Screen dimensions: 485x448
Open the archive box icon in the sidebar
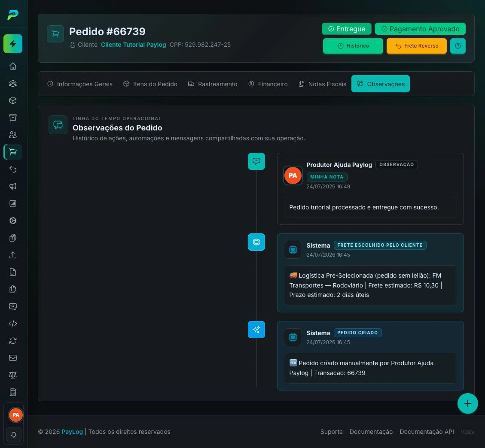pyautogui.click(x=13, y=118)
